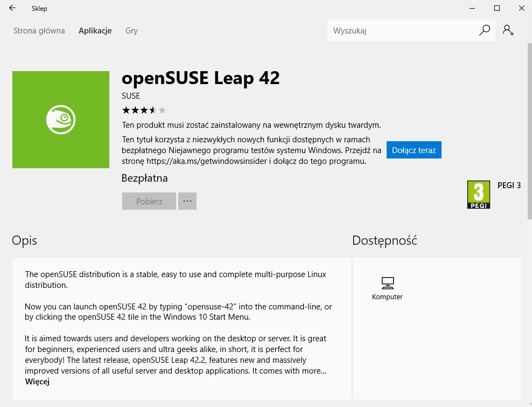
Task: Click the SUSE publisher link
Action: [131, 96]
